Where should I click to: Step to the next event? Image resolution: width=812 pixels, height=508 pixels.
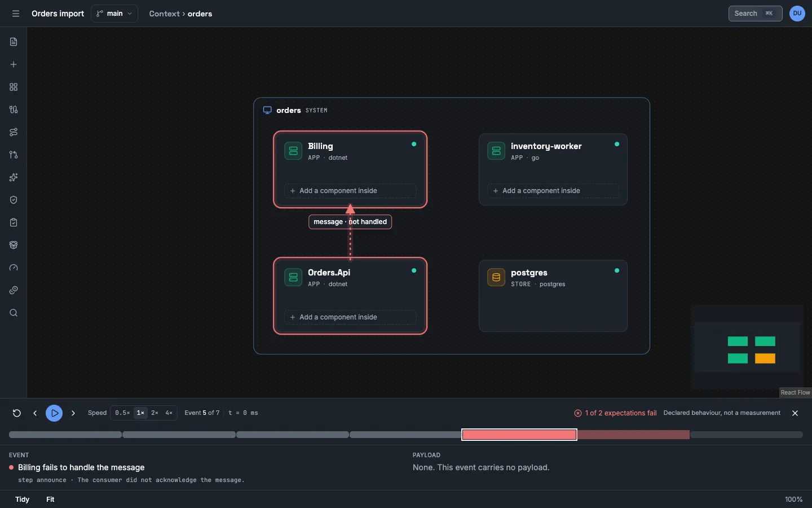[x=73, y=413]
